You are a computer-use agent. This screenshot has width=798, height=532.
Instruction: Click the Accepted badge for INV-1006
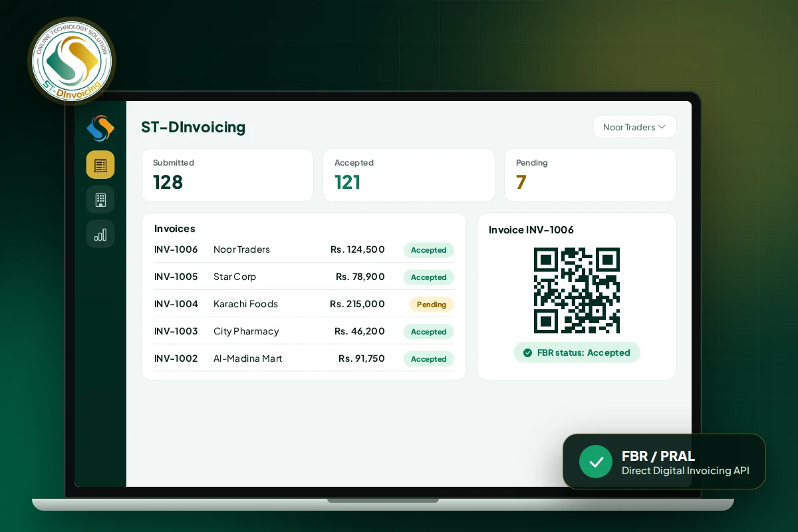(428, 250)
